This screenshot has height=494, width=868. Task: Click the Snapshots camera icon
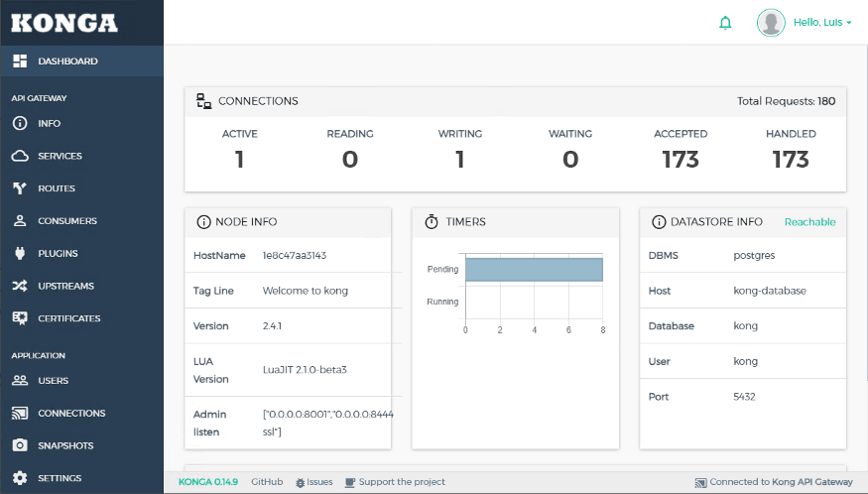pos(20,445)
